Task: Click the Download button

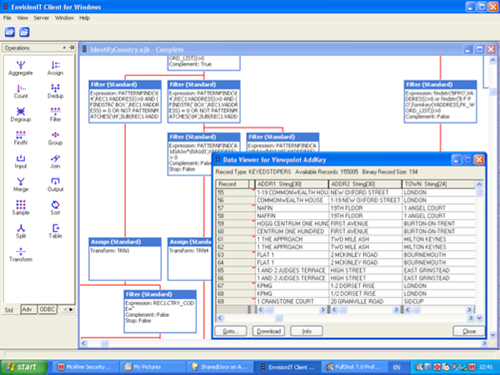Action: (x=269, y=331)
